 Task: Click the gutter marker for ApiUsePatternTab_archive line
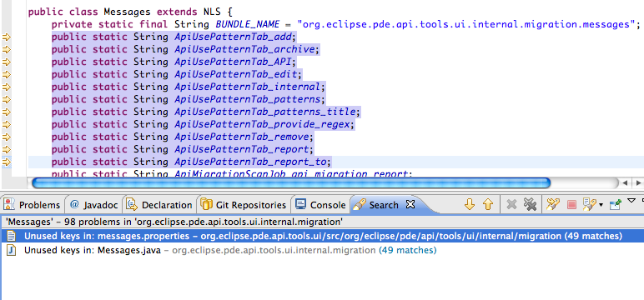click(x=7, y=50)
